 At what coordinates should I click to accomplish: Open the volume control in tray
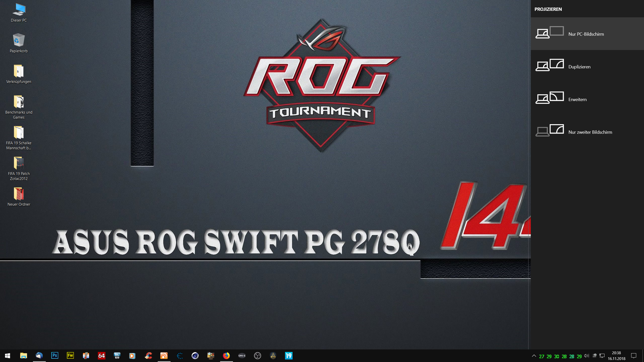[x=586, y=356]
